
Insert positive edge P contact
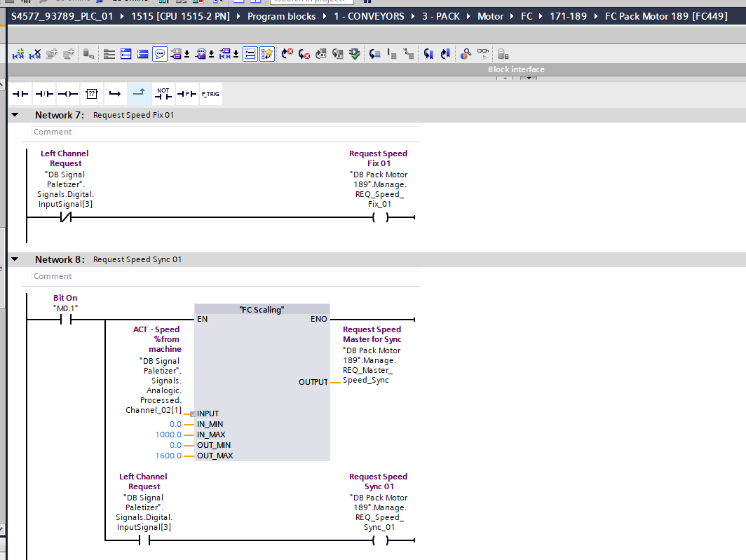point(187,94)
